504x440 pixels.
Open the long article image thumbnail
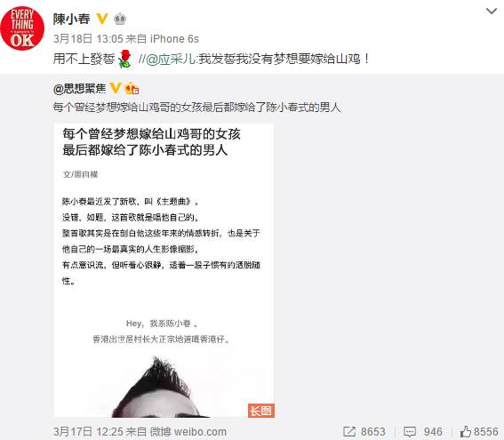[x=164, y=270]
